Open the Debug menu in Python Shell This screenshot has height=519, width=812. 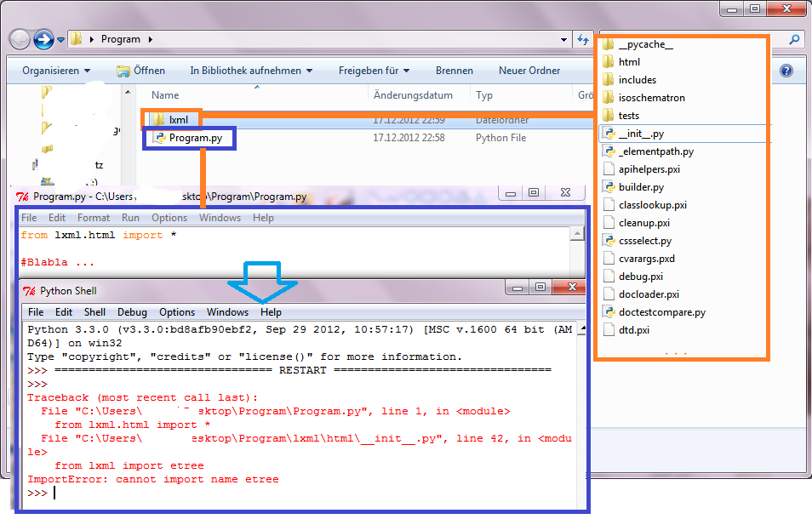pos(132,312)
